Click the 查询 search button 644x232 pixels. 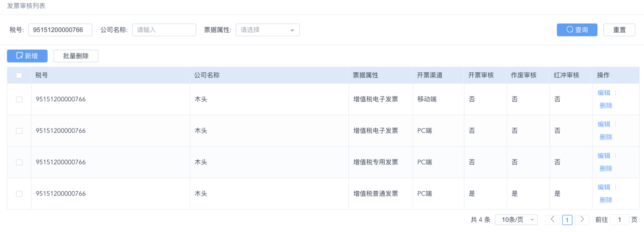[x=577, y=30]
